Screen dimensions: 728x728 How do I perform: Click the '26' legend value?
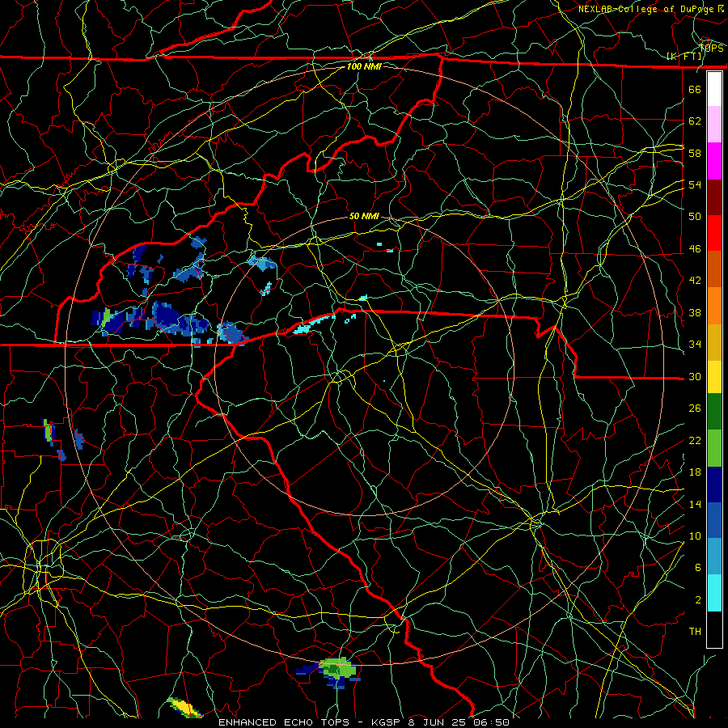pyautogui.click(x=695, y=408)
